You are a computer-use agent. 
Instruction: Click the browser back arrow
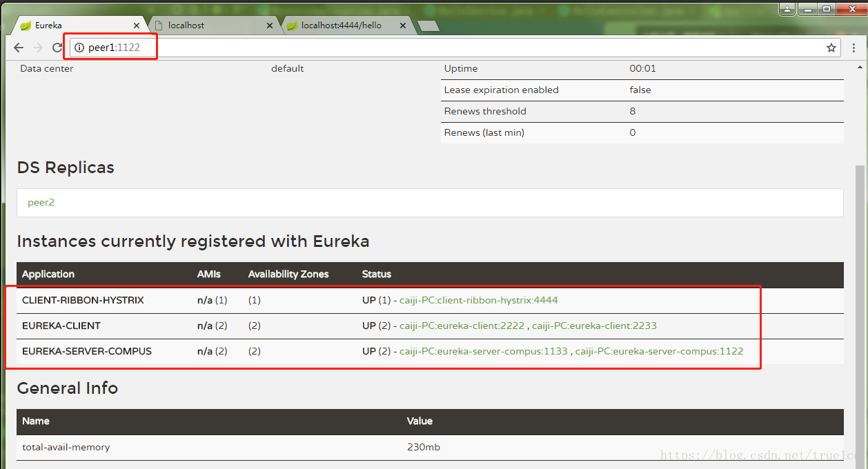(19, 48)
